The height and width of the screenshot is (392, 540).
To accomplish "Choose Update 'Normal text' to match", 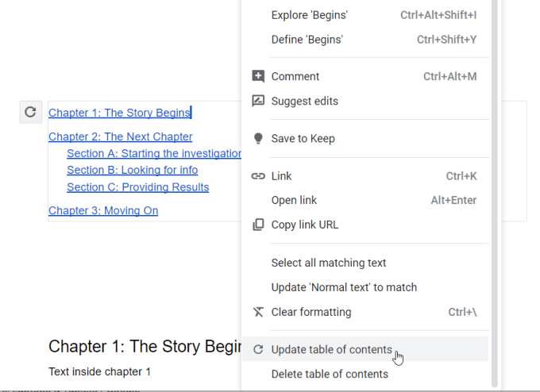I will (344, 287).
